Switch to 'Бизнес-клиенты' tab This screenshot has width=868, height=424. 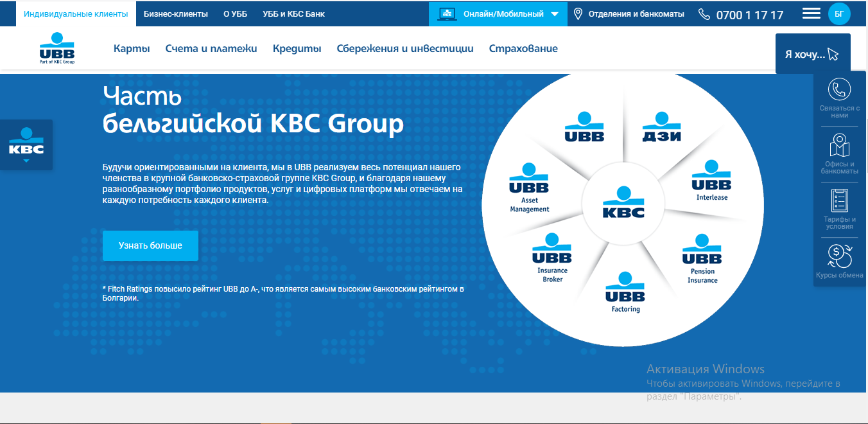pos(175,13)
